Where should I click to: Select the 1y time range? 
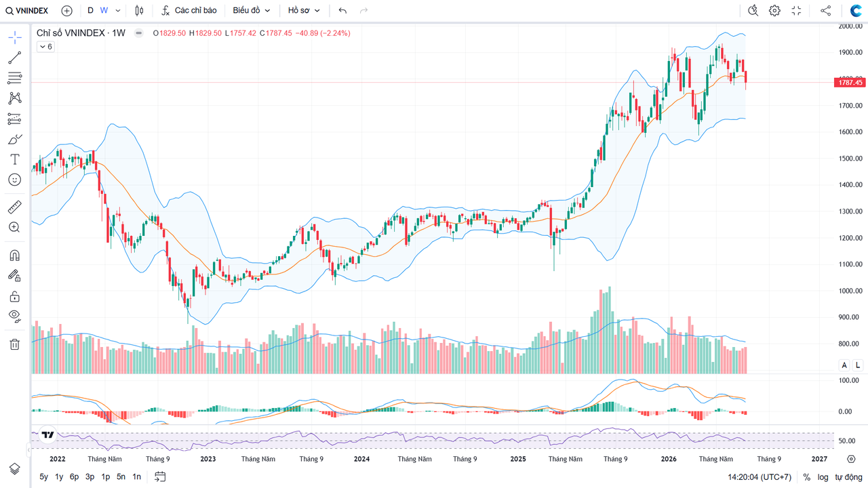click(59, 477)
